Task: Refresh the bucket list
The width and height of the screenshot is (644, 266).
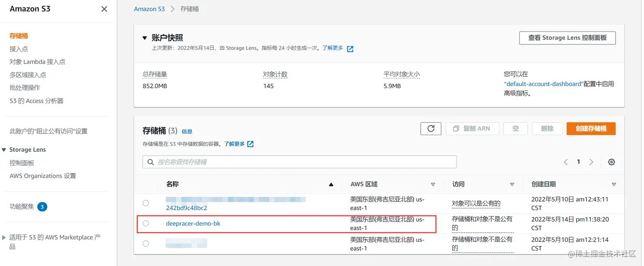Action: [x=431, y=128]
